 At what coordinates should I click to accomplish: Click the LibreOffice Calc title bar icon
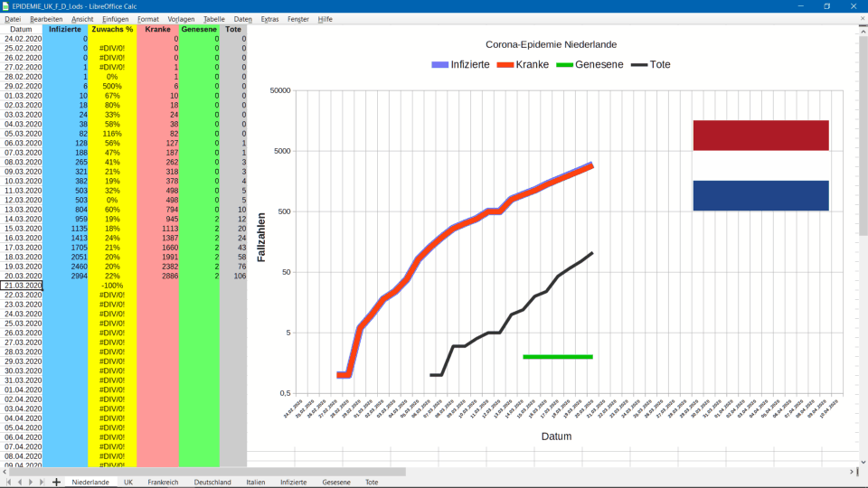6,6
